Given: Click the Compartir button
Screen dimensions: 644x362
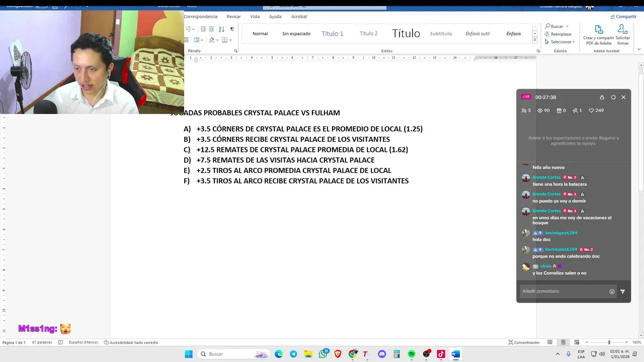Looking at the screenshot, I should click(623, 17).
